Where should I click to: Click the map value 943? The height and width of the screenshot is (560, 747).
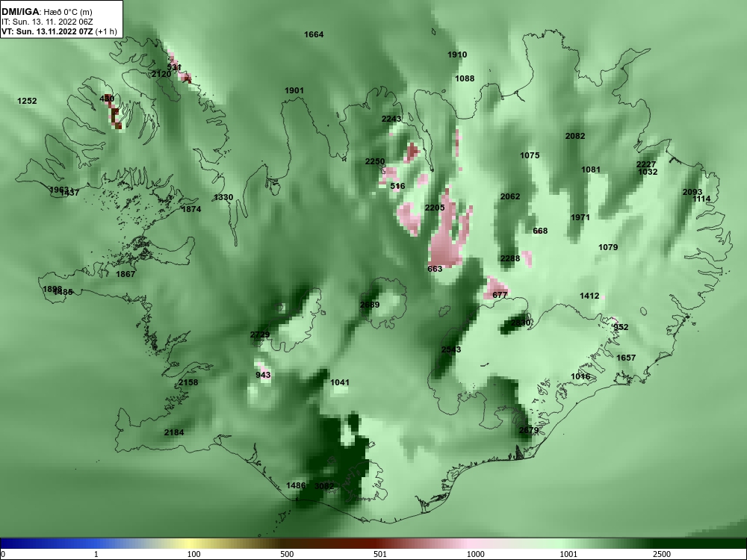tap(263, 375)
